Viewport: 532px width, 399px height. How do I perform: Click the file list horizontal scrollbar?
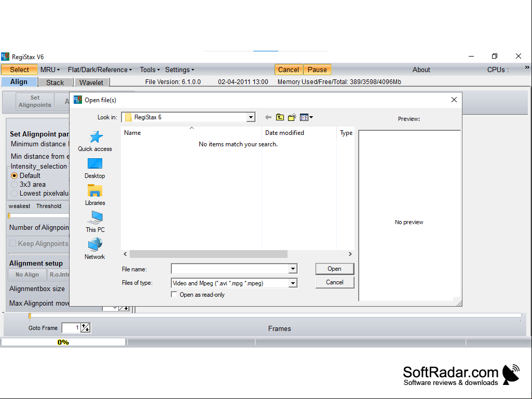click(x=208, y=254)
